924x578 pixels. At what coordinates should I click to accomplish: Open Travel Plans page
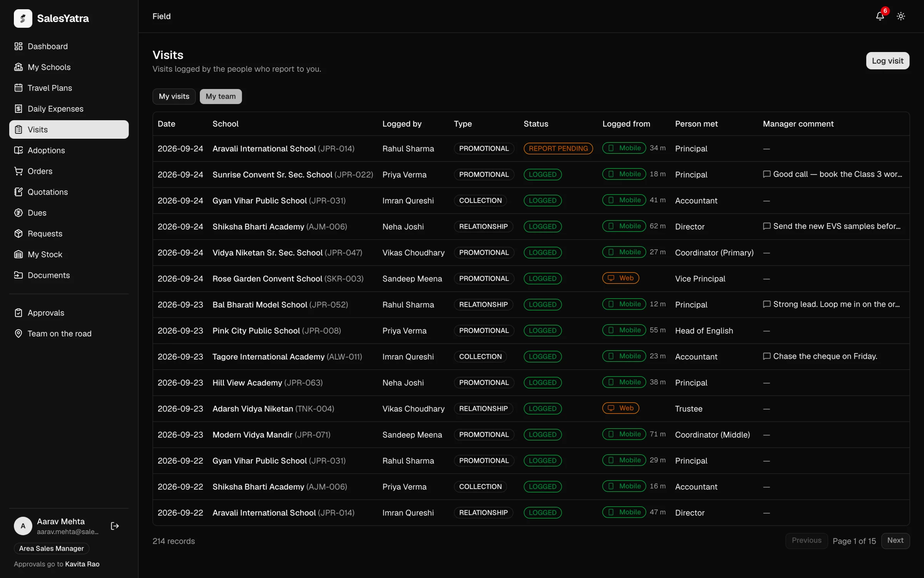[x=69, y=88]
